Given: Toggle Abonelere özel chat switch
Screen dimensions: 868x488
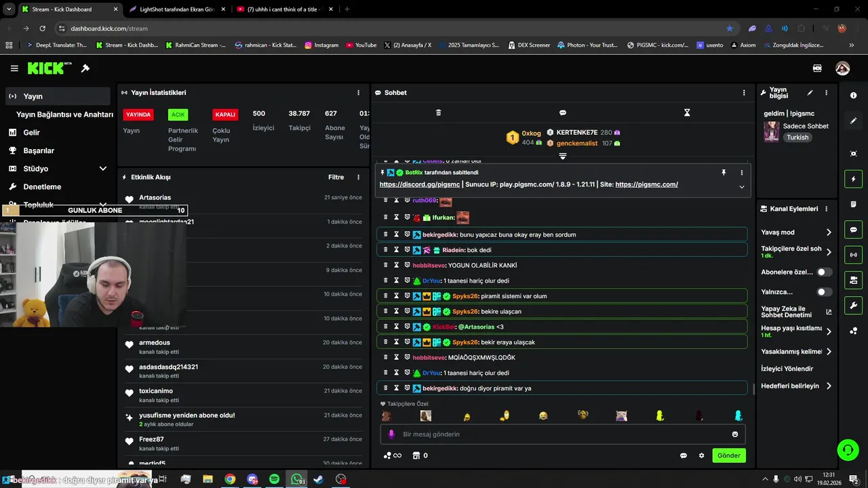Looking at the screenshot, I should pos(824,272).
